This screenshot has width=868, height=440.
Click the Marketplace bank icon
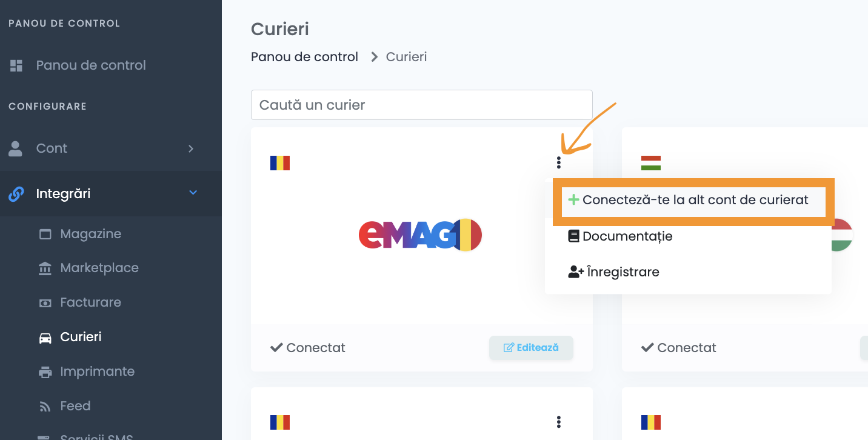tap(45, 268)
